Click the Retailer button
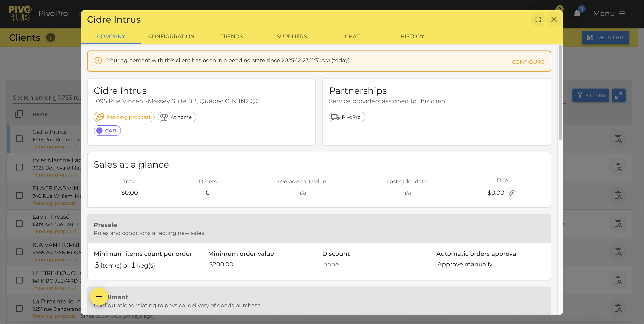644x324 pixels. [605, 37]
